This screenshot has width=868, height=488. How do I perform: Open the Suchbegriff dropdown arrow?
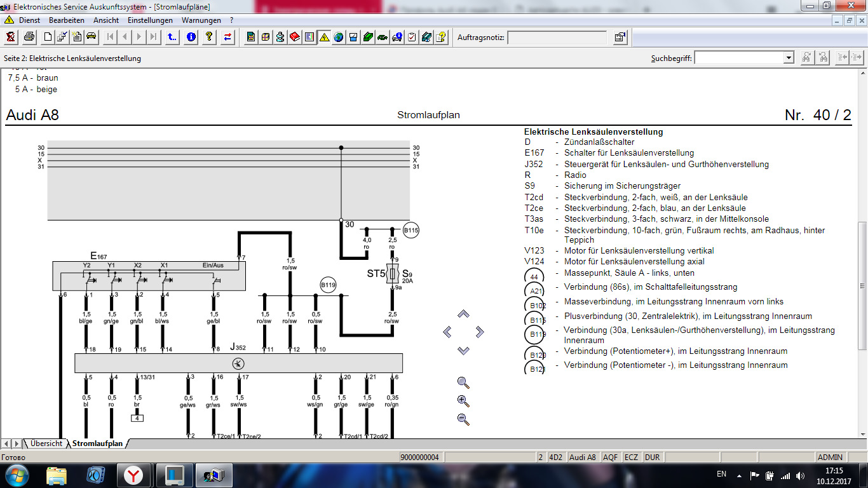click(x=789, y=58)
